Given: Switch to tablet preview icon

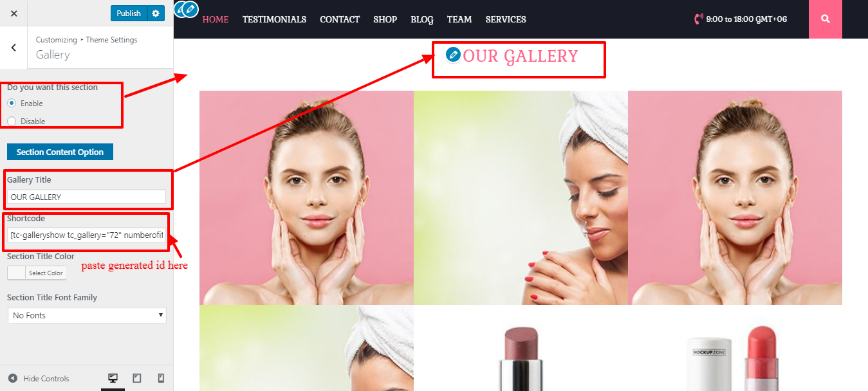Looking at the screenshot, I should tap(137, 378).
